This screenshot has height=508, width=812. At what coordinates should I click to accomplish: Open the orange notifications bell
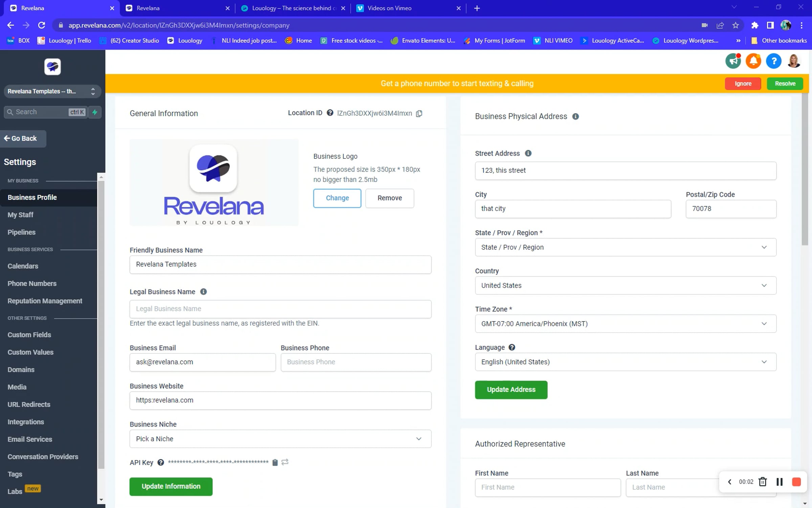pyautogui.click(x=753, y=61)
